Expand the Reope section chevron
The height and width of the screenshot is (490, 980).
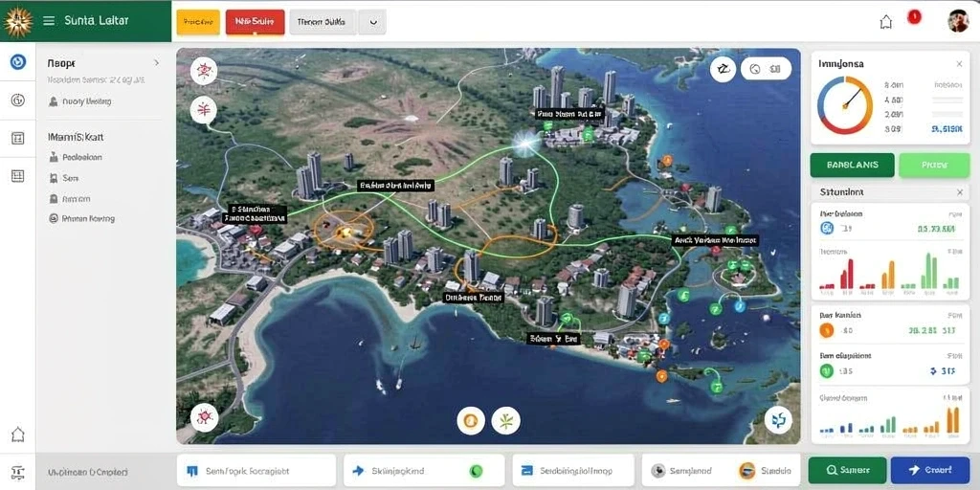click(156, 63)
